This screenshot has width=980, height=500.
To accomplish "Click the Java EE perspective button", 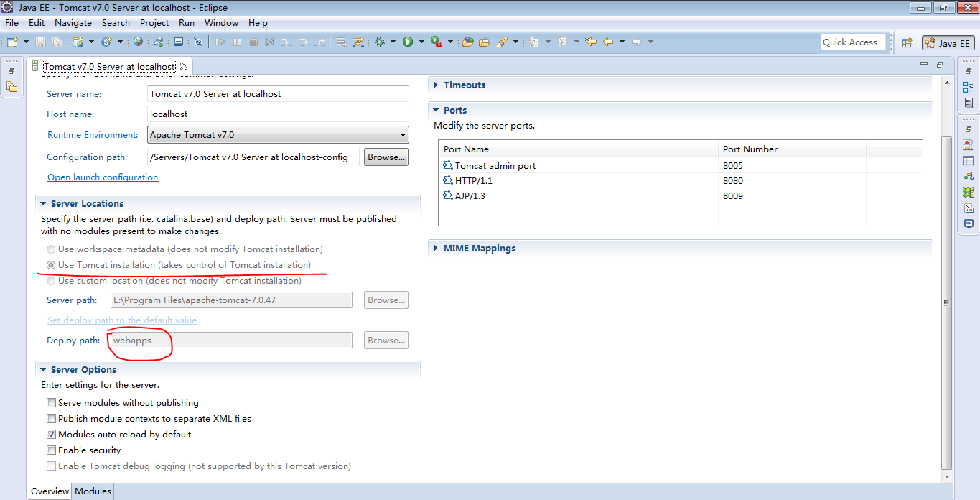I will pyautogui.click(x=948, y=43).
